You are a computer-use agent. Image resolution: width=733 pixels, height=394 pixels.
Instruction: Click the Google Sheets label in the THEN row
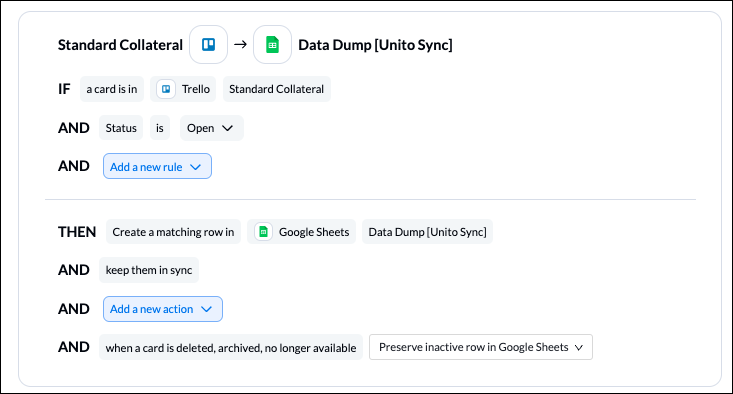coord(314,232)
